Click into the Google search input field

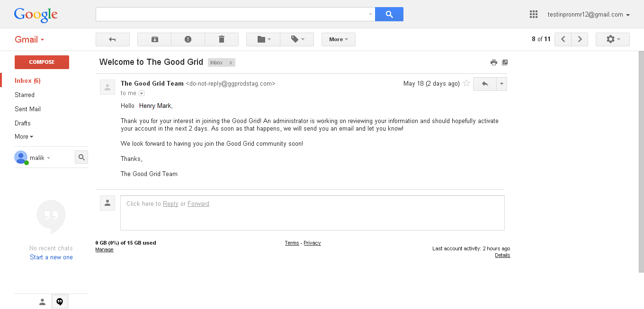pyautogui.click(x=232, y=14)
